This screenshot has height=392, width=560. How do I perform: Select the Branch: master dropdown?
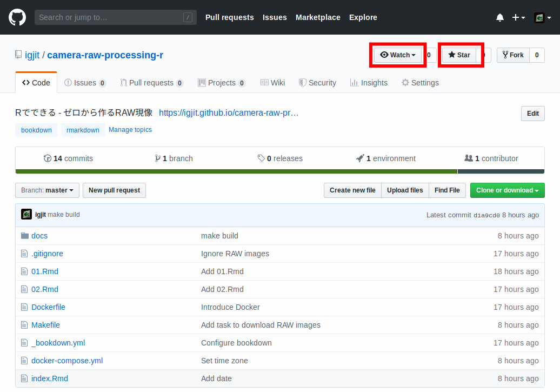[x=48, y=190]
